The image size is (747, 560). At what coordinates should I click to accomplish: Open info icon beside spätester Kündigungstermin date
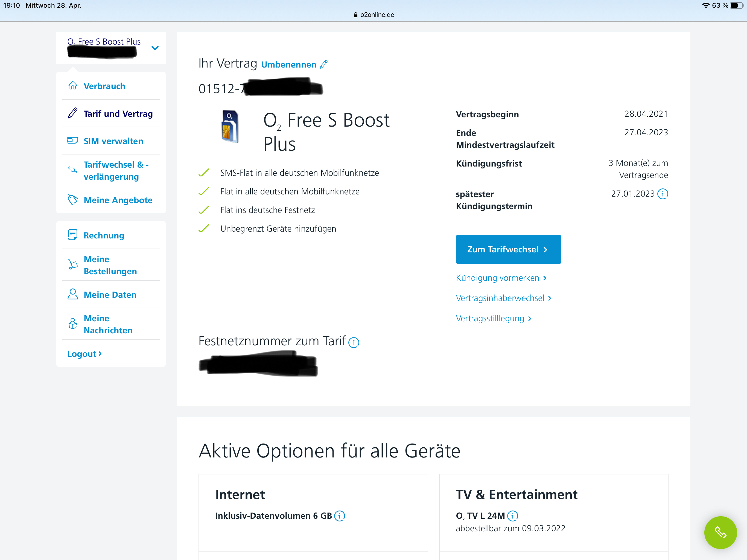663,194
